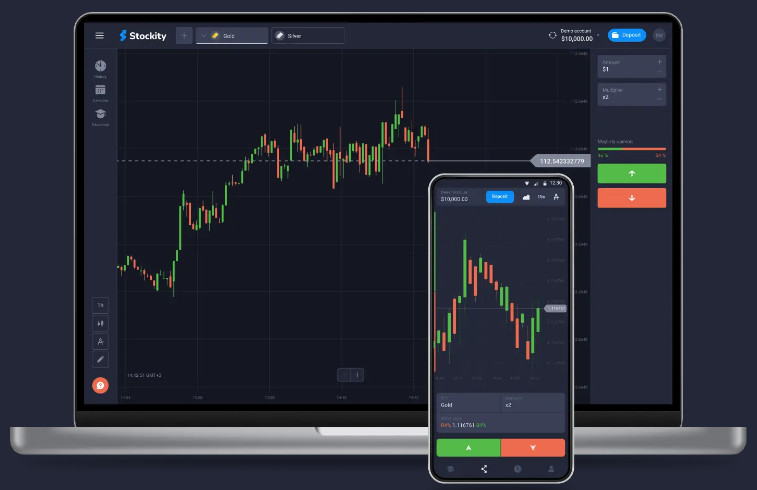The height and width of the screenshot is (490, 757).
Task: Increase the Amount with the plus button
Action: [659, 62]
